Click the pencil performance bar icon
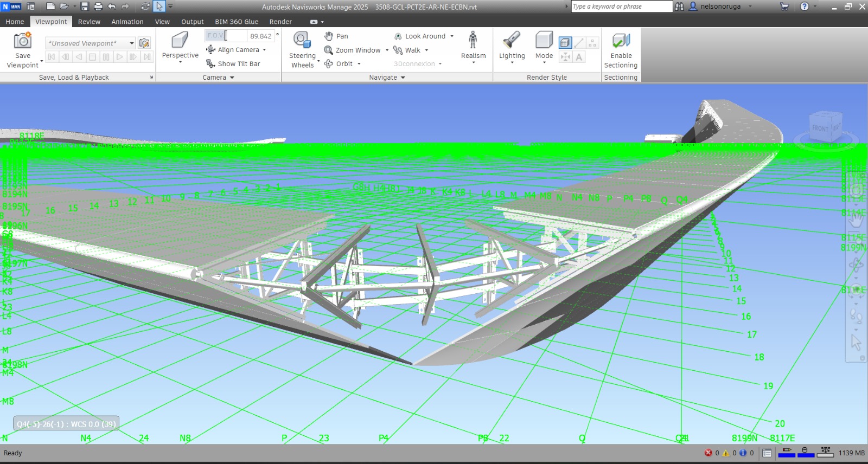The width and height of the screenshot is (868, 464). 787,453
